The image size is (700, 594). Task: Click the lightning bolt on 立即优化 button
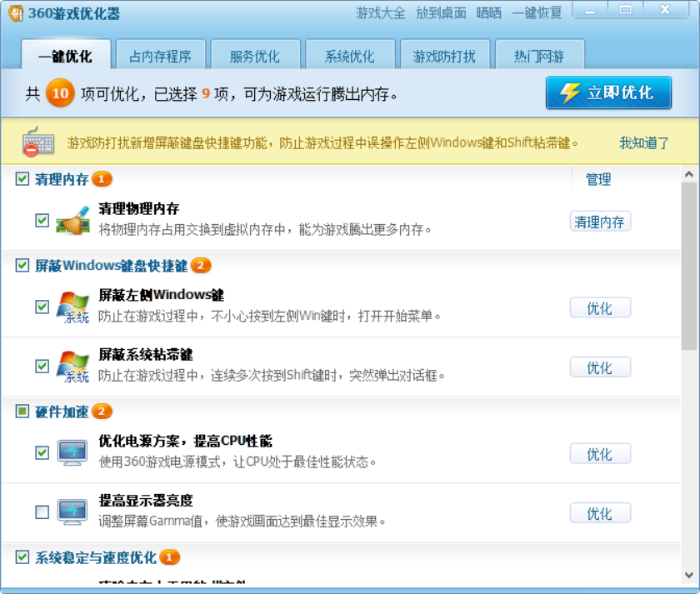569,92
